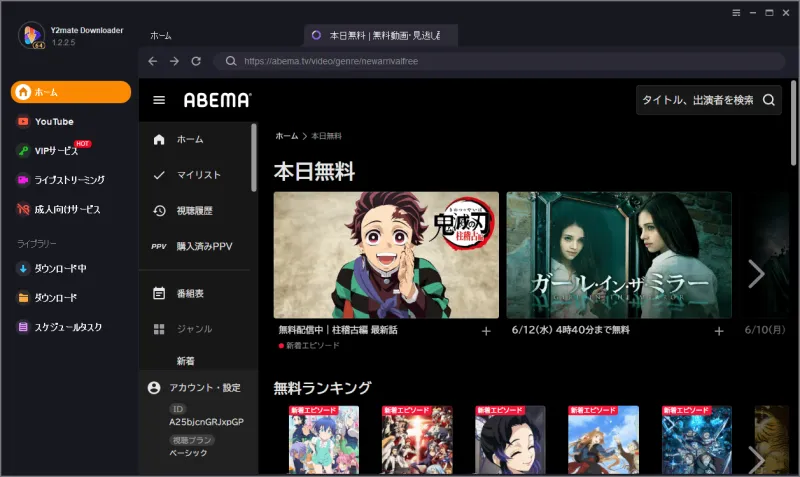Viewport: 800px width, 477px height.
Task: Click the program guide calendar icon
Action: point(159,293)
